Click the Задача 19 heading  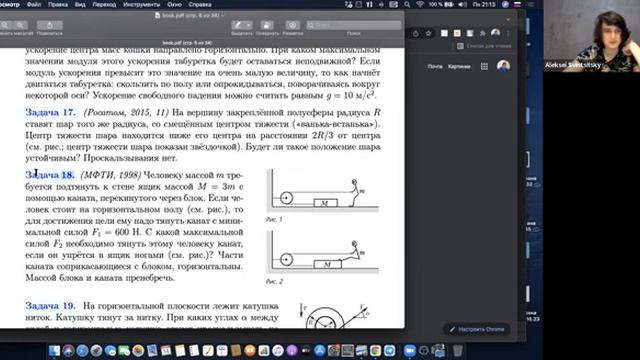(51, 306)
